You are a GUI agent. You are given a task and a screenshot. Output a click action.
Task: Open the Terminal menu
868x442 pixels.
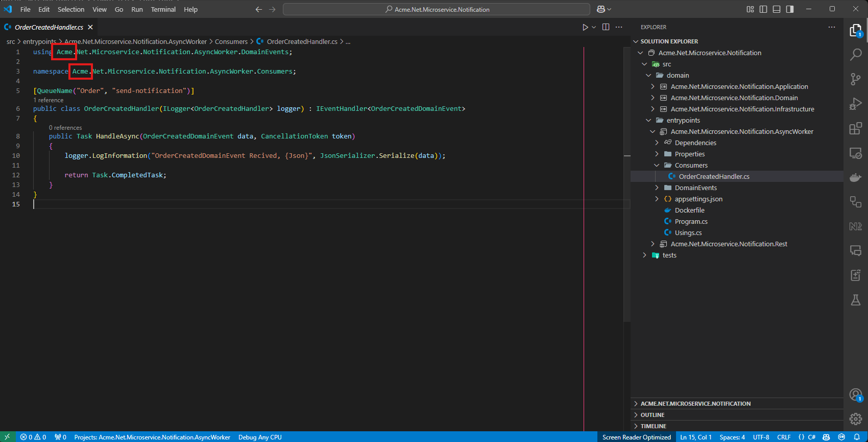[163, 9]
